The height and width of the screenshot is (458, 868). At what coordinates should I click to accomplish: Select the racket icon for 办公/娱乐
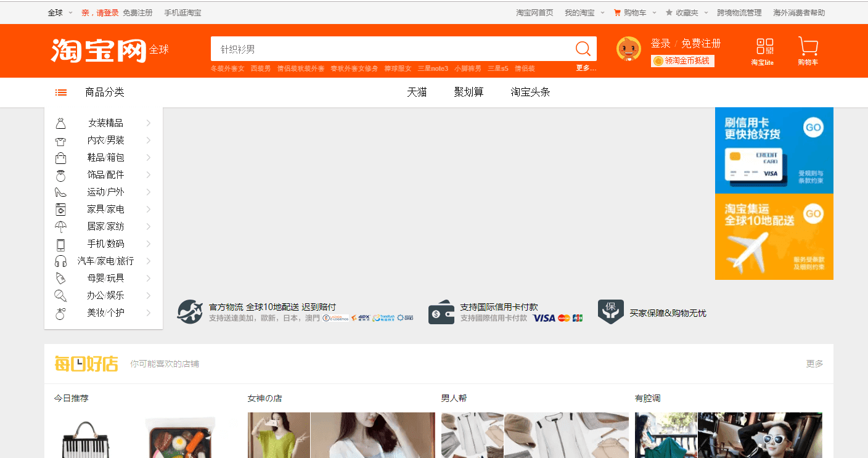tap(60, 296)
